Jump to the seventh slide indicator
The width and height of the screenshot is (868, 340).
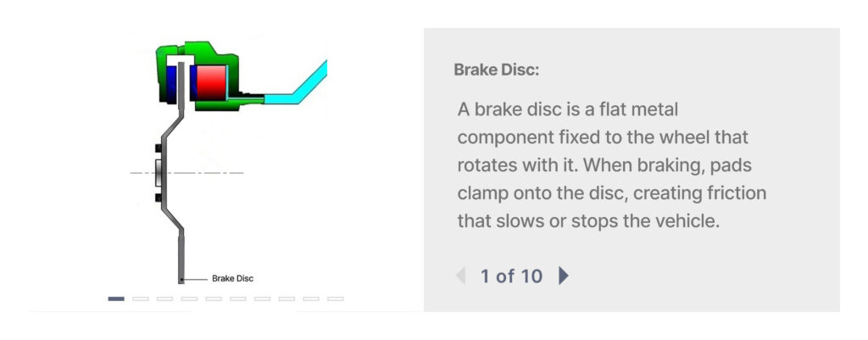263,298
